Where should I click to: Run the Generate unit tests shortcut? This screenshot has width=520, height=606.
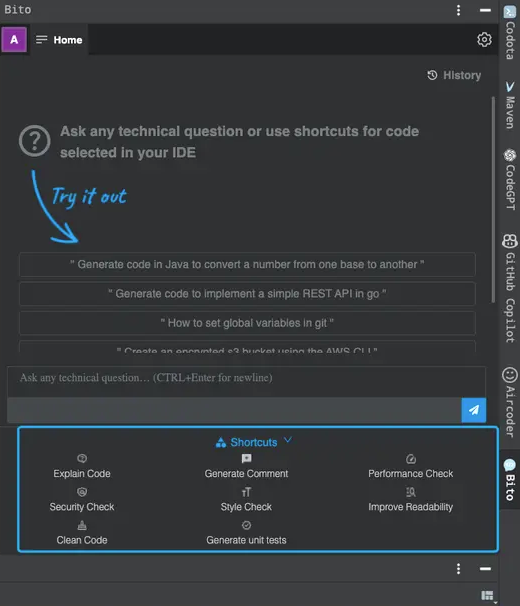[x=246, y=540]
